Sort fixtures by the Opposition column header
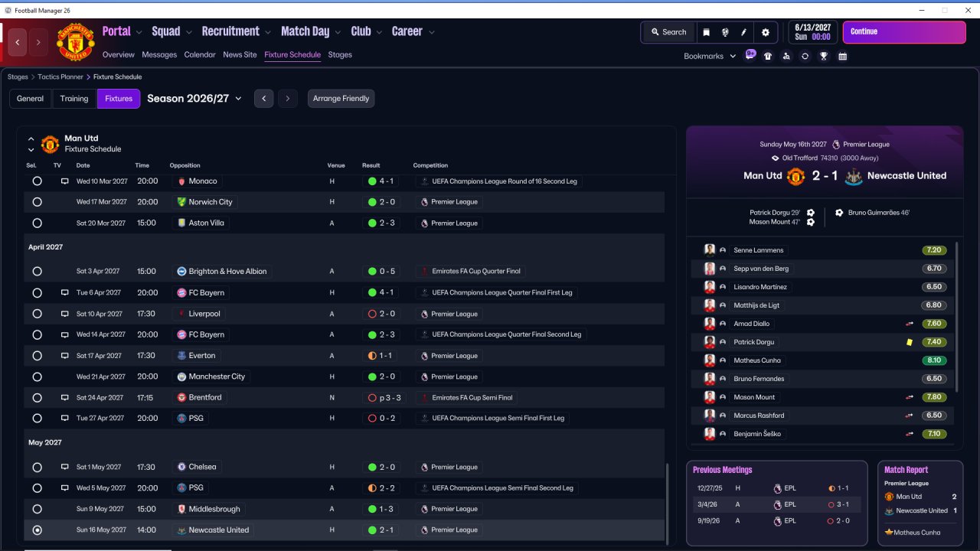 pos(185,165)
